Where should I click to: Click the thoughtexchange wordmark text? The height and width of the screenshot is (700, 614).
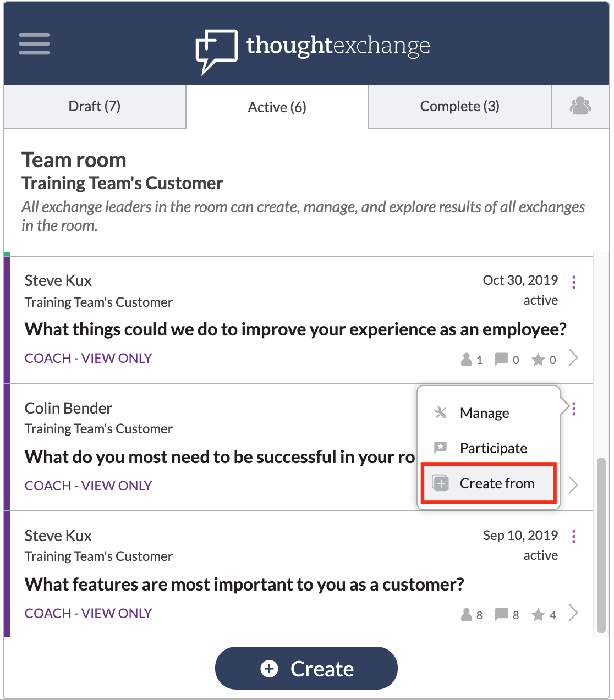pyautogui.click(x=338, y=46)
